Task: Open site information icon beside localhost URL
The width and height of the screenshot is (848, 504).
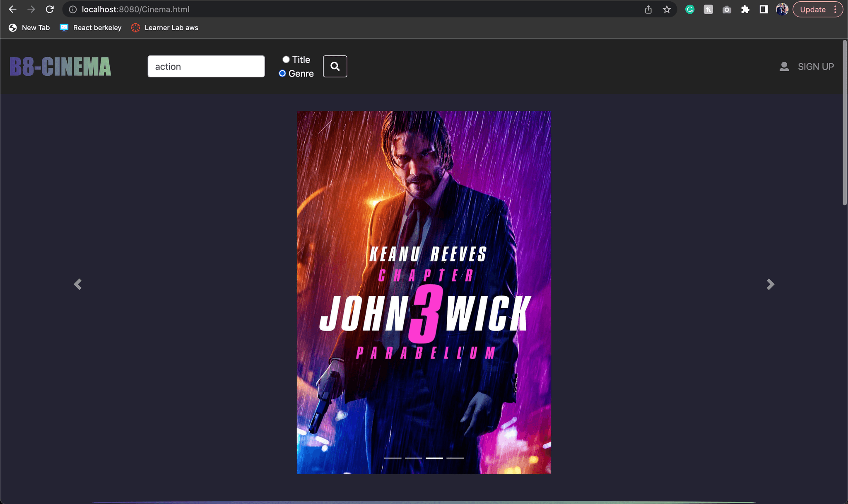Action: tap(73, 9)
